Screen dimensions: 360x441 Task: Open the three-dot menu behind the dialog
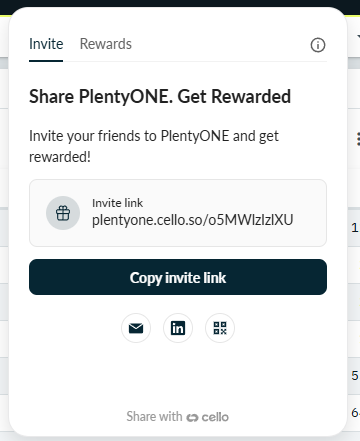[x=358, y=139]
